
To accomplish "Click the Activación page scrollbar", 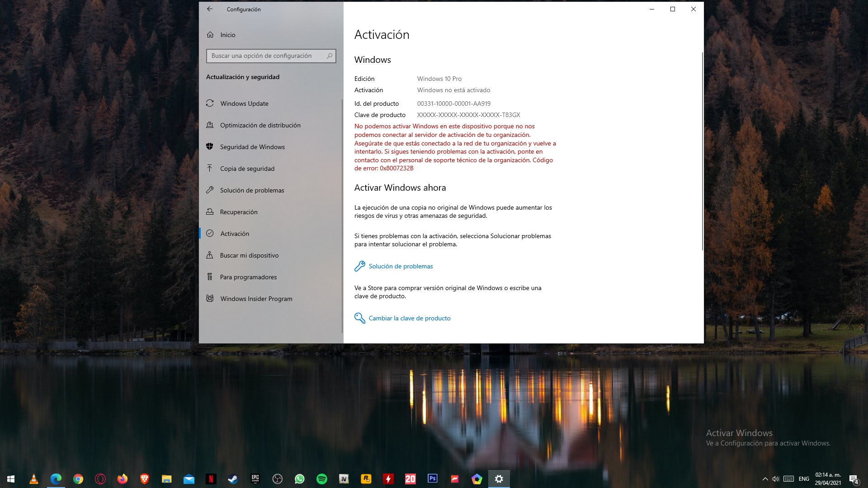I will (x=702, y=151).
